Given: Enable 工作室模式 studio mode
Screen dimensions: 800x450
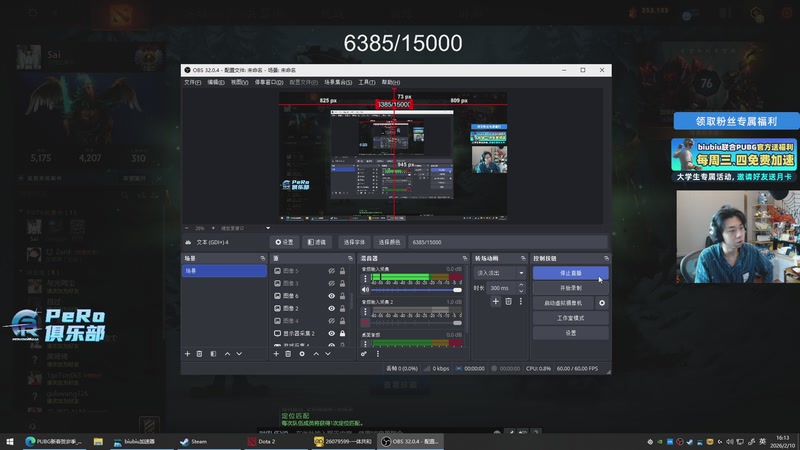Looking at the screenshot, I should point(570,318).
